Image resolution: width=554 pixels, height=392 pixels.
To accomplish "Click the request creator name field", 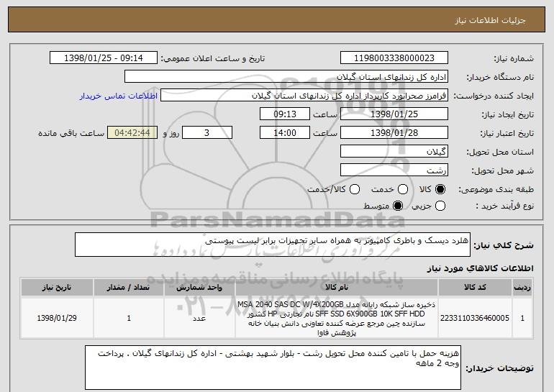I will point(304,96).
